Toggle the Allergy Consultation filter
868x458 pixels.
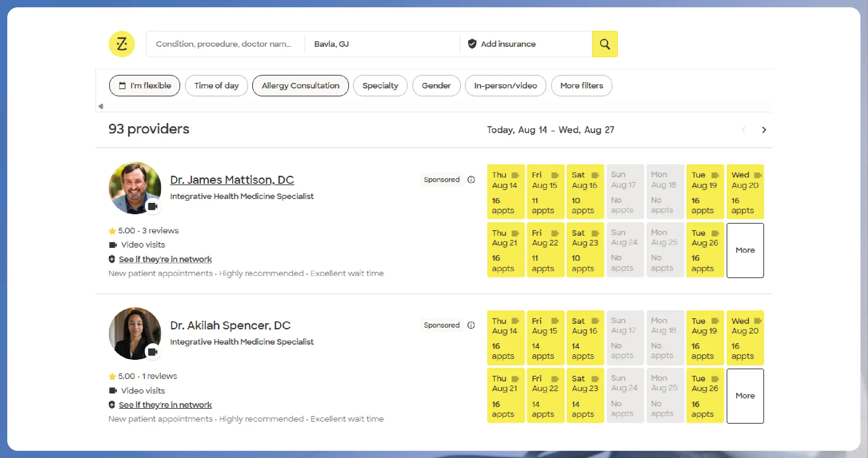point(300,86)
